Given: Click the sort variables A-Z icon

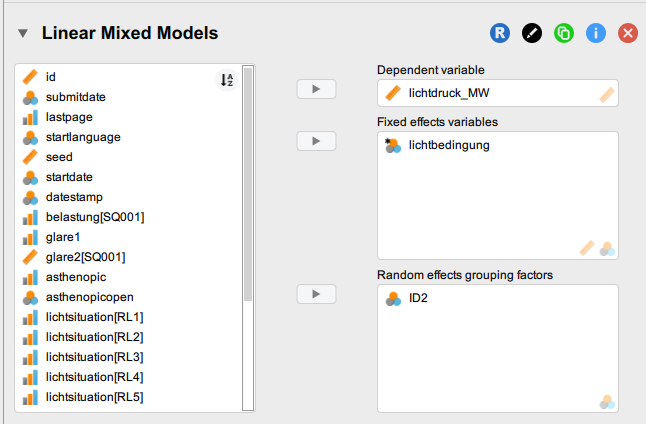Looking at the screenshot, I should [227, 80].
